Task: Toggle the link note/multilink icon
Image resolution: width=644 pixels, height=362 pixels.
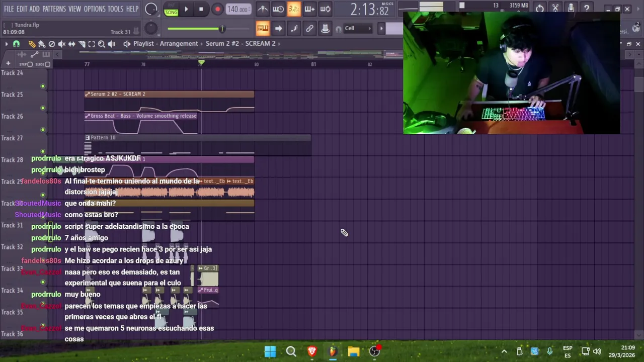Action: tap(309, 29)
